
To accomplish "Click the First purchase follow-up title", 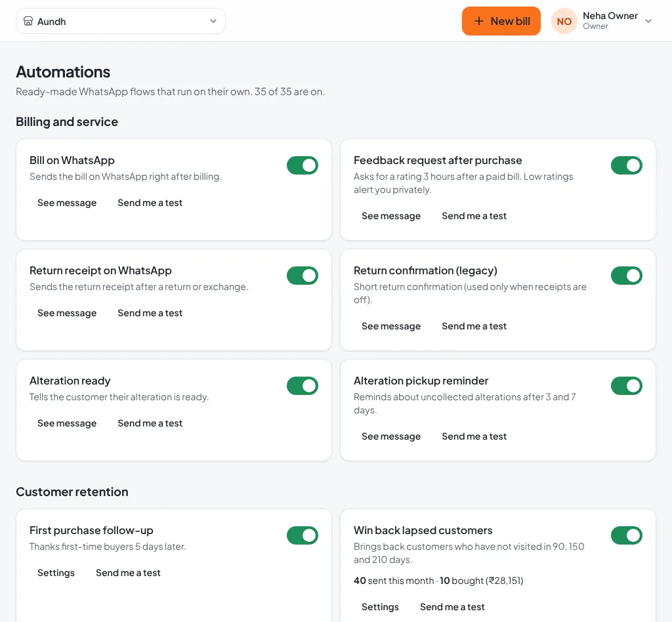I will tap(91, 530).
